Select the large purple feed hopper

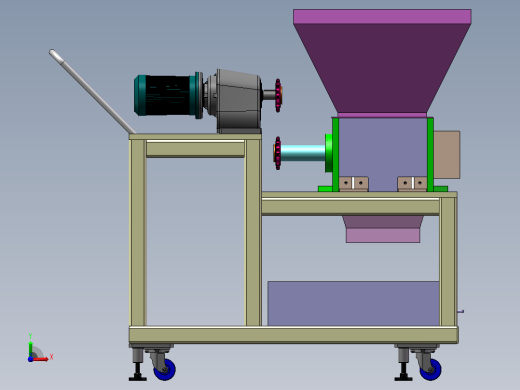click(382, 62)
